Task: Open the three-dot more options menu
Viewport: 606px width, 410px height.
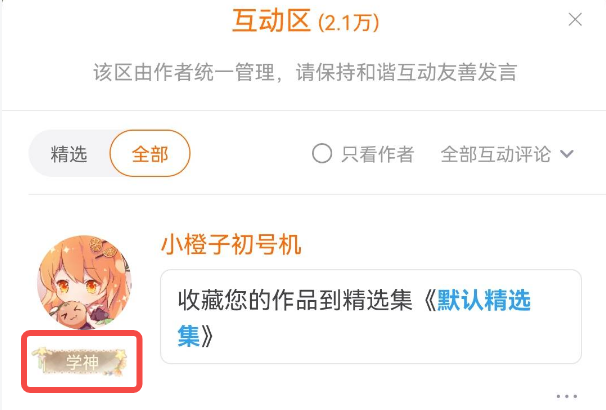Action: (567, 396)
